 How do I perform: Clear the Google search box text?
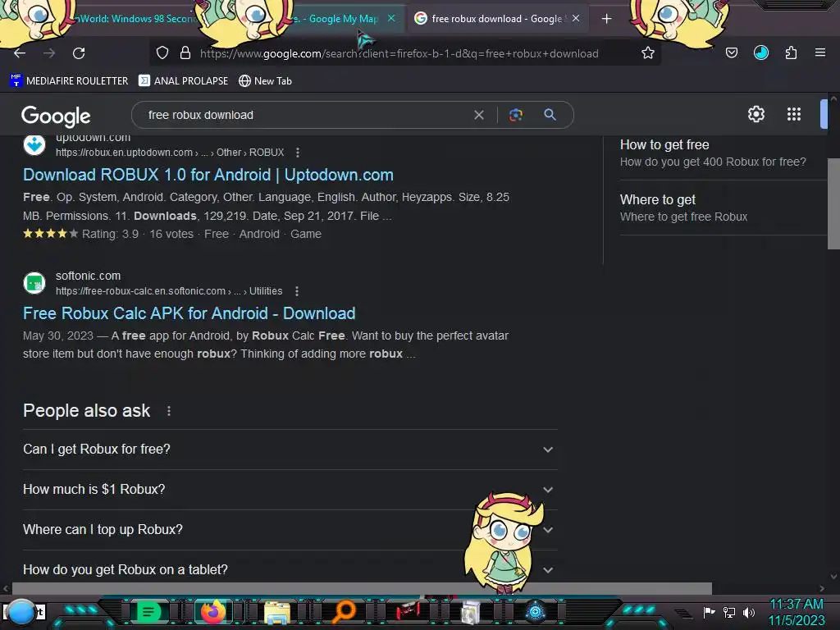pyautogui.click(x=479, y=115)
